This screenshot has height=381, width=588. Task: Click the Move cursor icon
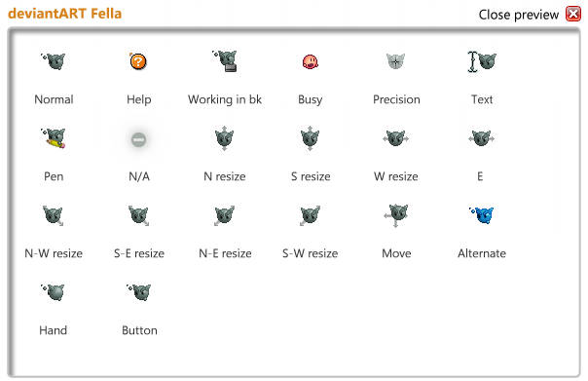pyautogui.click(x=396, y=215)
